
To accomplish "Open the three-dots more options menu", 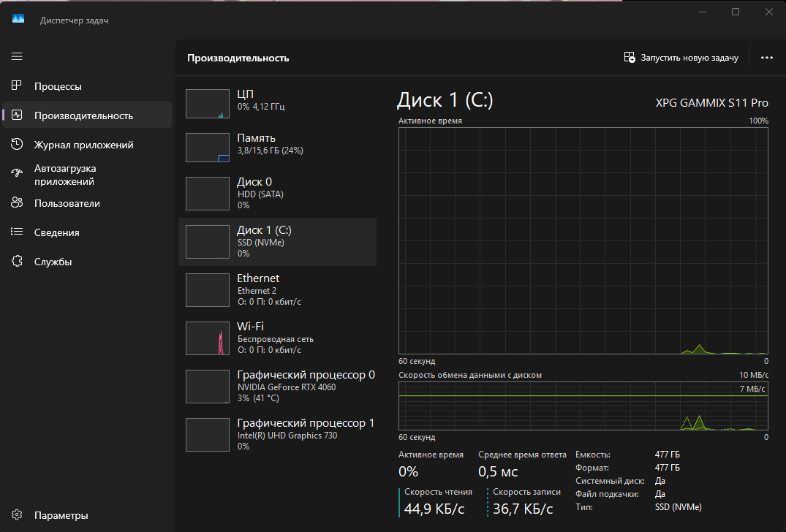I will click(x=766, y=58).
